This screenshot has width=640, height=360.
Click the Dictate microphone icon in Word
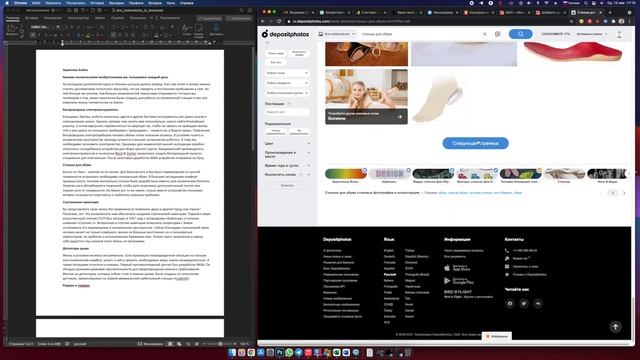tap(216, 29)
